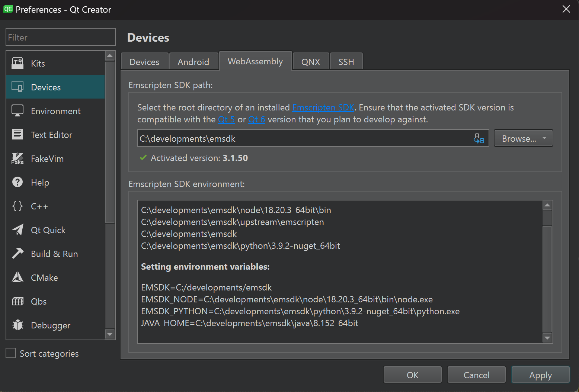Click the environment box scroll-down arrow

click(547, 338)
